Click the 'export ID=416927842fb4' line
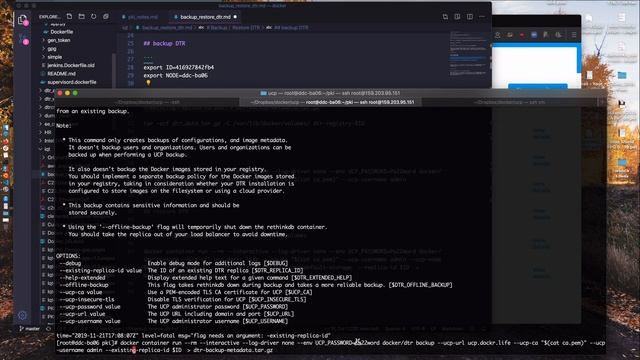The height and width of the screenshot is (360, 640). coord(179,67)
